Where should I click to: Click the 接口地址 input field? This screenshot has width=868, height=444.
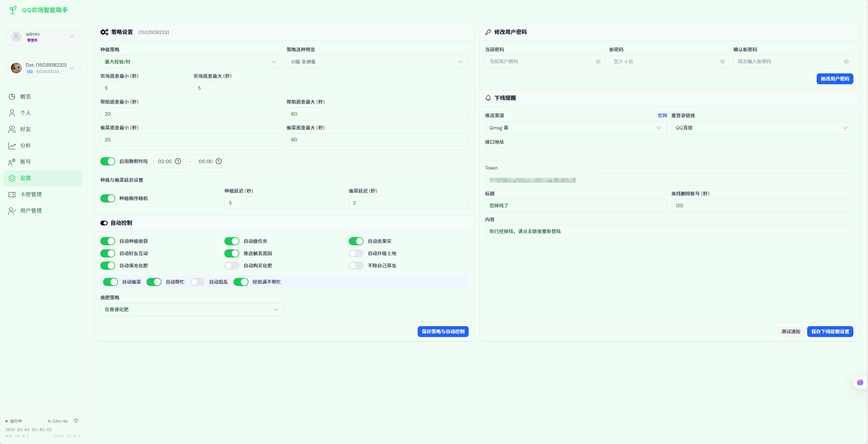tap(669, 154)
